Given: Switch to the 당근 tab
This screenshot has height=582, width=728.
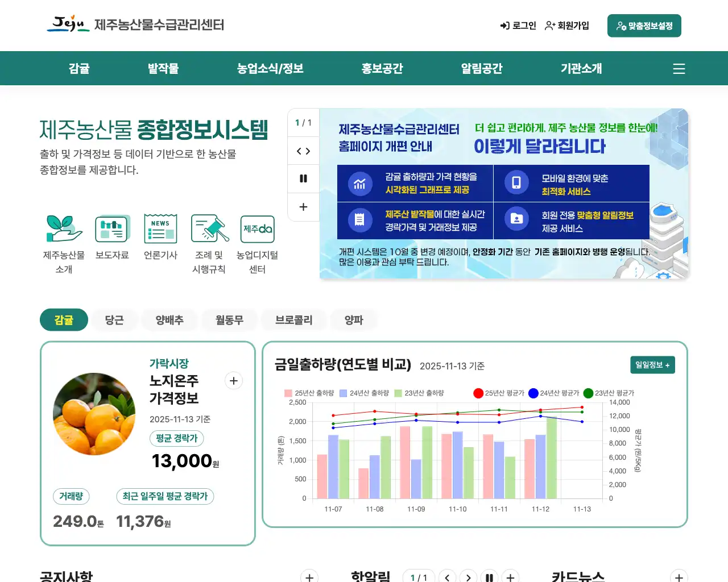Looking at the screenshot, I should (114, 320).
